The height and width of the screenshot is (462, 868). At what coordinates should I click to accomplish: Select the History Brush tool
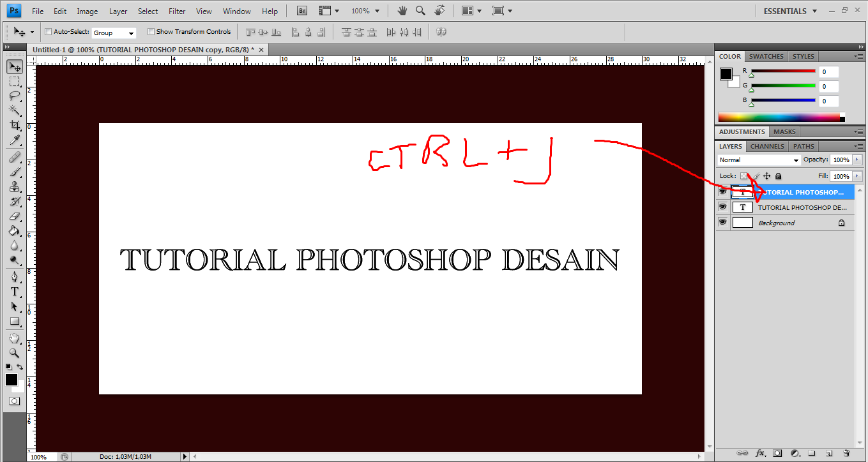click(15, 202)
